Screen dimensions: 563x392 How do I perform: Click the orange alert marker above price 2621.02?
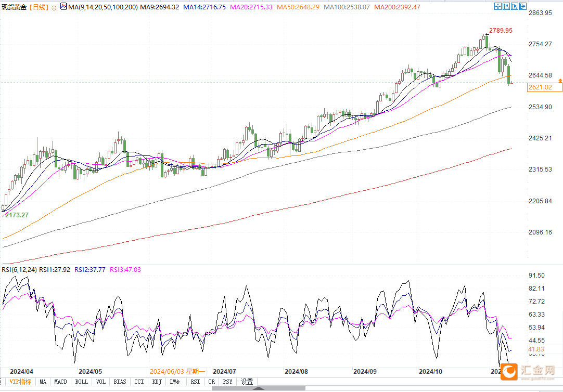(560, 81)
